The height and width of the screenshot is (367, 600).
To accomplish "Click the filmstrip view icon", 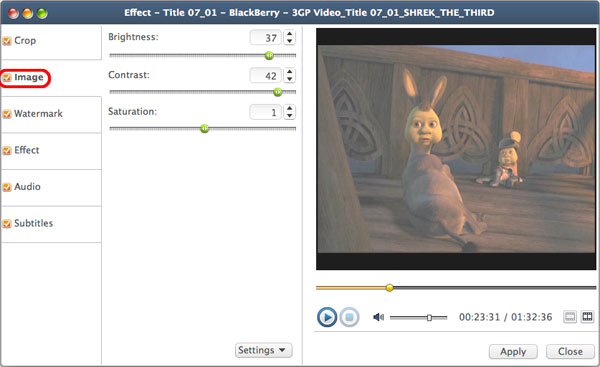I will pyautogui.click(x=587, y=316).
